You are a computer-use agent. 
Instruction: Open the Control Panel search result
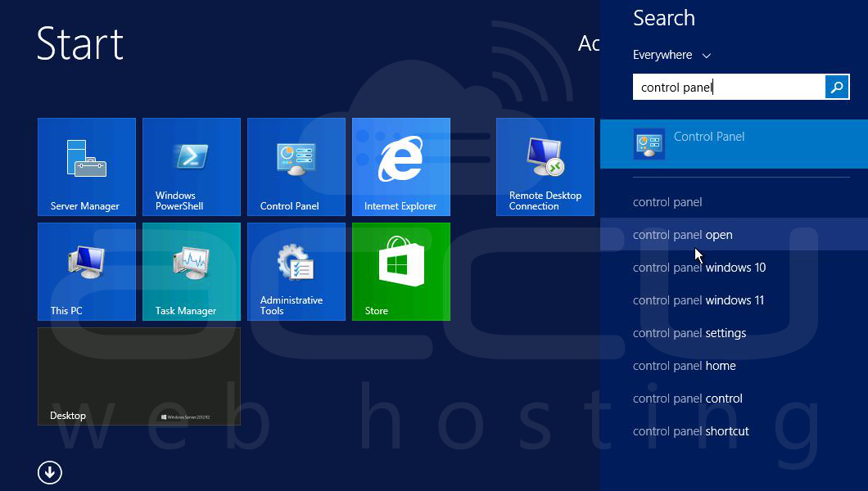pyautogui.click(x=734, y=144)
